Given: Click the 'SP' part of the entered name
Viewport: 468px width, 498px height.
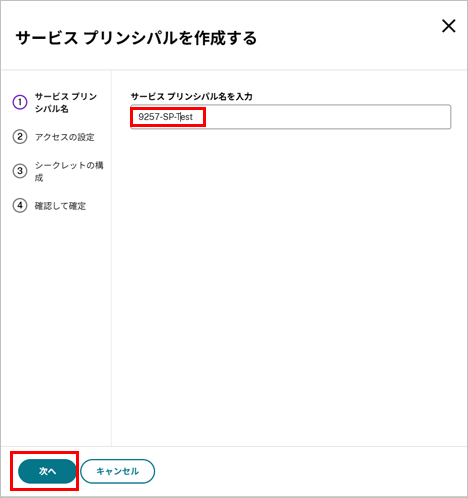Looking at the screenshot, I should pos(168,117).
